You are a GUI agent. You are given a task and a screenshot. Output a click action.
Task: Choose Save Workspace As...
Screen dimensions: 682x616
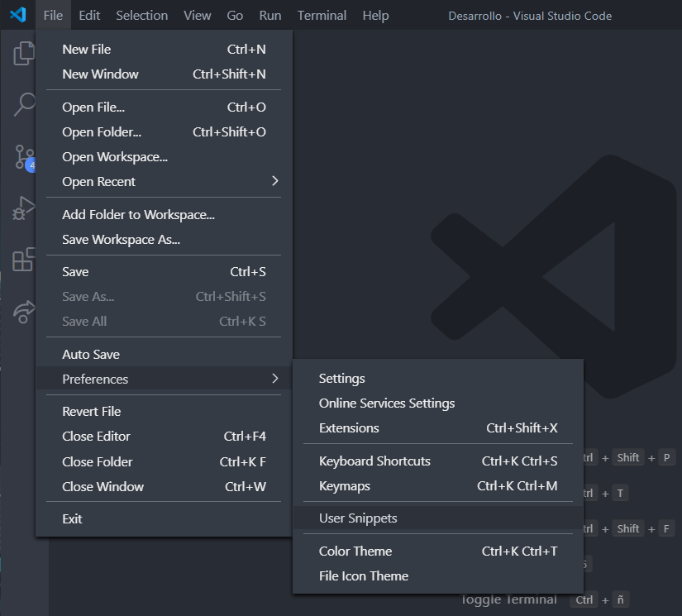164,239
